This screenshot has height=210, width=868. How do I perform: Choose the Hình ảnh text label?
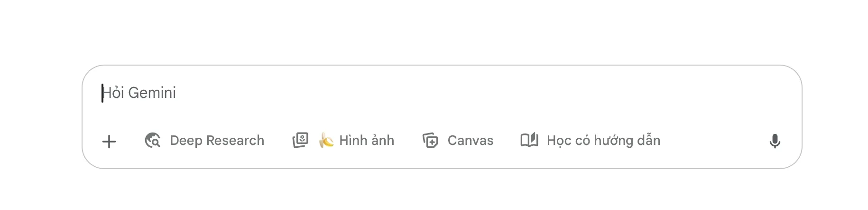point(367,141)
